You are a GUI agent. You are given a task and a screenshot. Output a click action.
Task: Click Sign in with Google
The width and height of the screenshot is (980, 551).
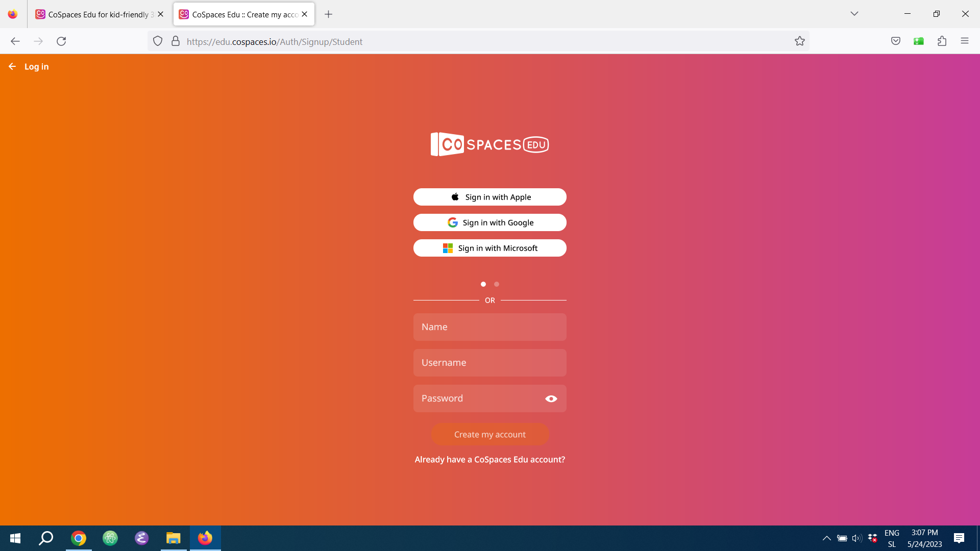489,222
